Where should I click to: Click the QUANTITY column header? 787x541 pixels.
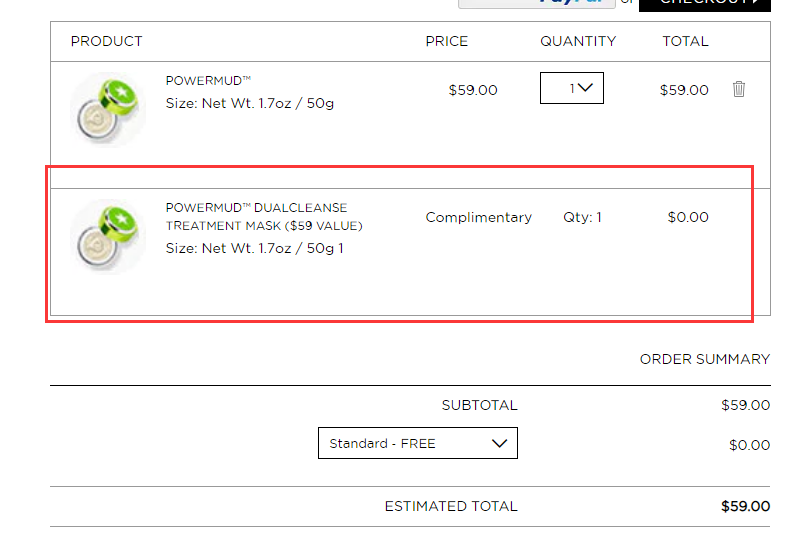pyautogui.click(x=578, y=41)
